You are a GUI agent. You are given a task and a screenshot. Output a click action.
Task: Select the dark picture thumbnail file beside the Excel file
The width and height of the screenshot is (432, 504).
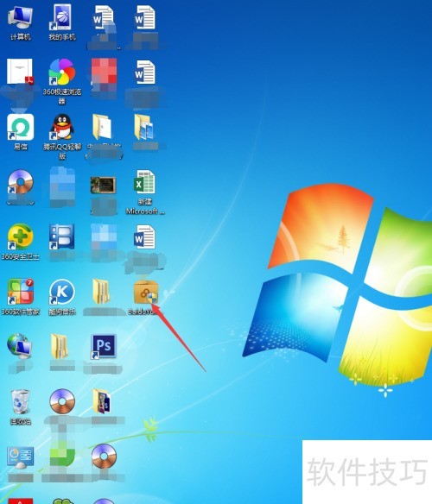(103, 186)
